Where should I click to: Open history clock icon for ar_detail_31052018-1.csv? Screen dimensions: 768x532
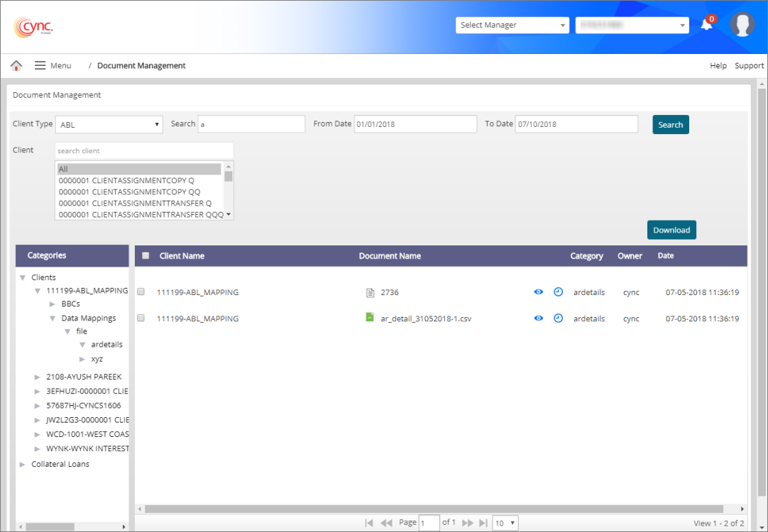click(558, 318)
